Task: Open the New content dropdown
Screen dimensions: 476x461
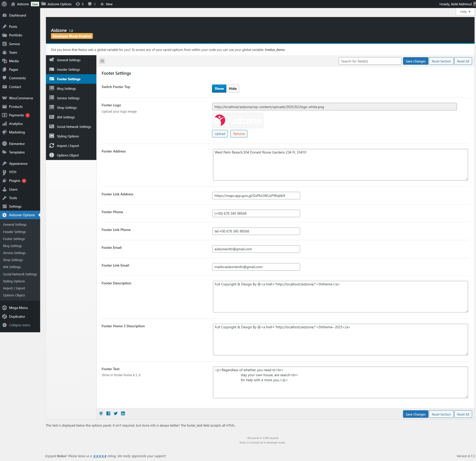Action: (x=106, y=4)
